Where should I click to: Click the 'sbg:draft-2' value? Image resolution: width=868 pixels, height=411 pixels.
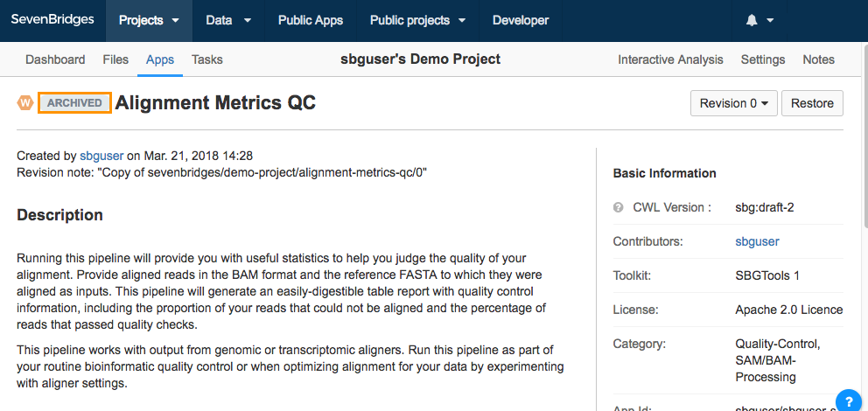(x=765, y=208)
